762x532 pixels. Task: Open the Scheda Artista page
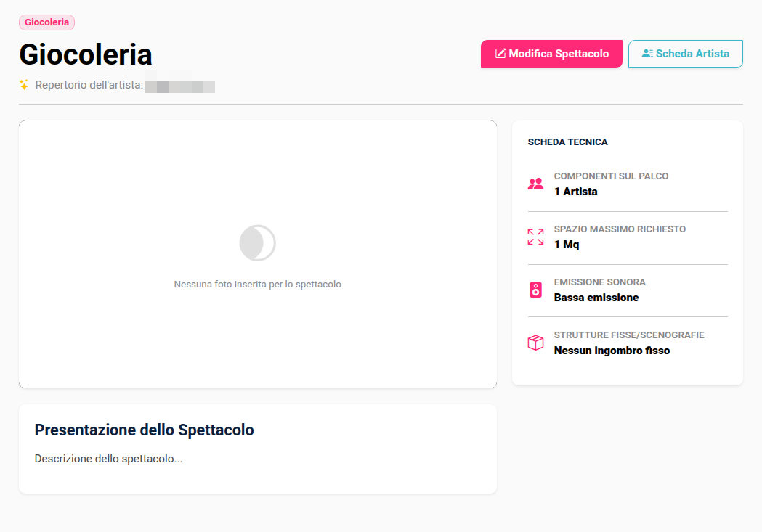685,54
